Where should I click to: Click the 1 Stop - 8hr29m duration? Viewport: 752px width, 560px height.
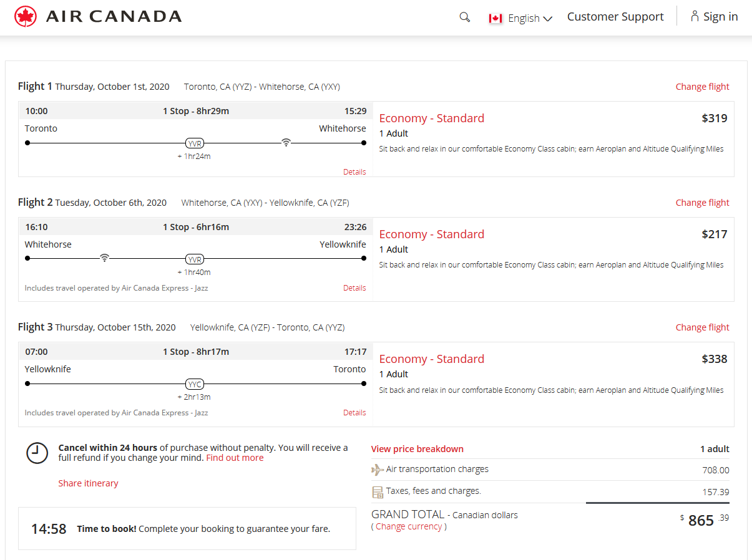pos(196,111)
